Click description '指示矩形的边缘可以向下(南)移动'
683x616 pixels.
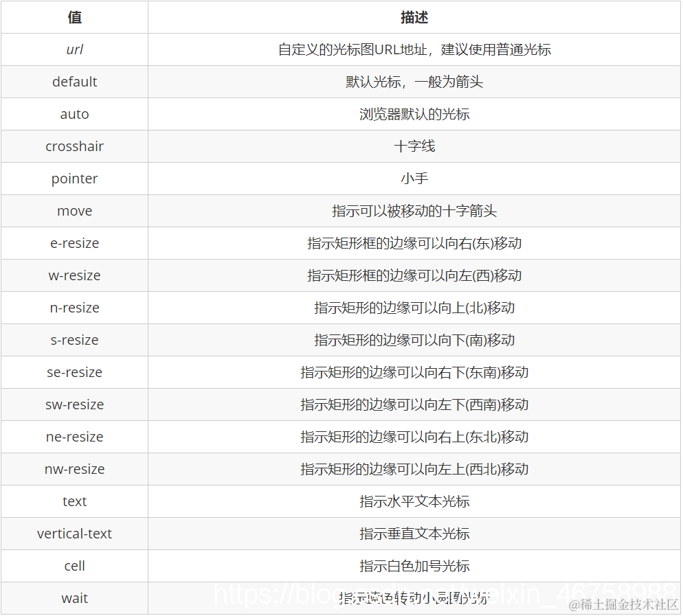coord(414,340)
